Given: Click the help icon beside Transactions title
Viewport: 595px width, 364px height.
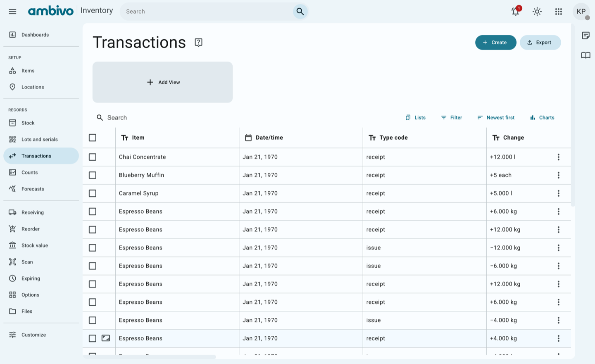Looking at the screenshot, I should click(x=198, y=43).
